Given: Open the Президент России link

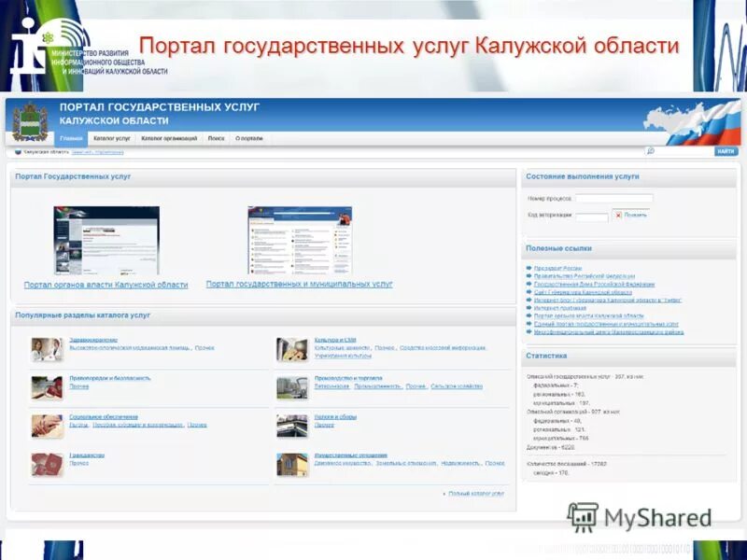Looking at the screenshot, I should [558, 269].
